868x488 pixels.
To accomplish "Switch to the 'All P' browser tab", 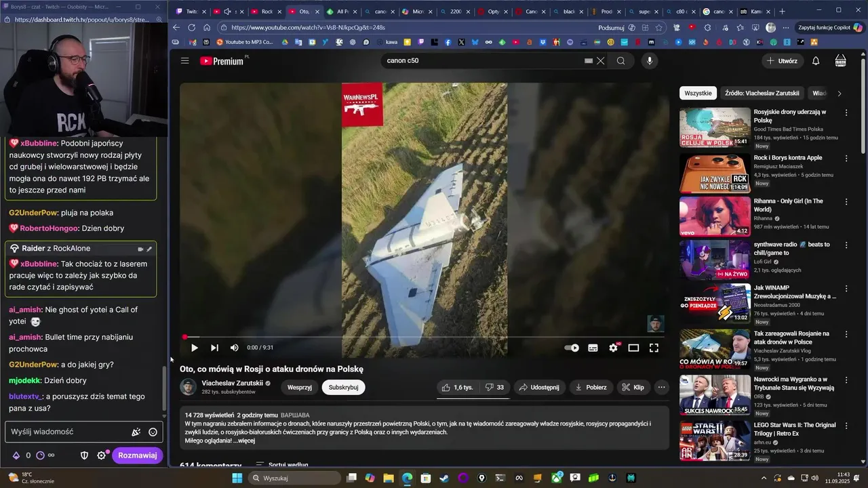I will [x=341, y=12].
